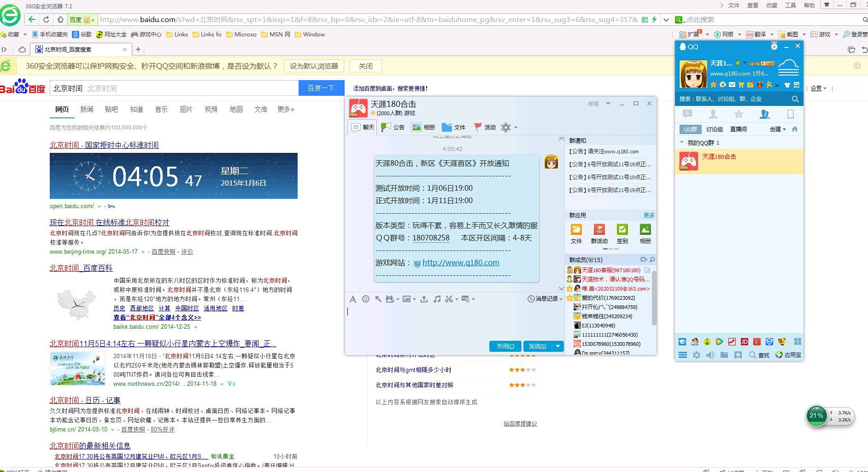The image size is (868, 472).
Task: Expand the 消息记录 history dropdown
Action: tap(545, 299)
